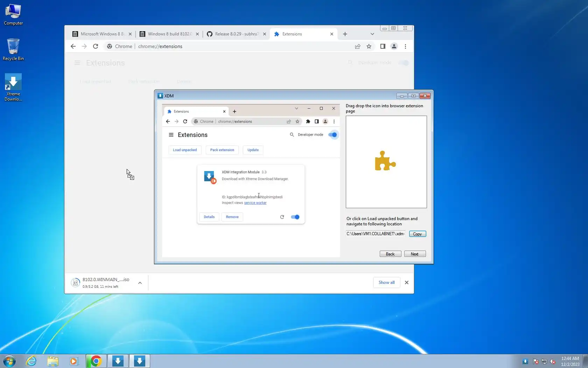Launch Internet Explorer from the taskbar
Image resolution: width=588 pixels, height=368 pixels.
(x=31, y=361)
